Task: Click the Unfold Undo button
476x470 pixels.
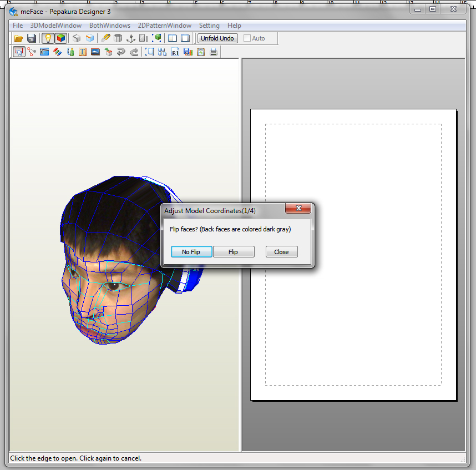Action: tap(217, 38)
